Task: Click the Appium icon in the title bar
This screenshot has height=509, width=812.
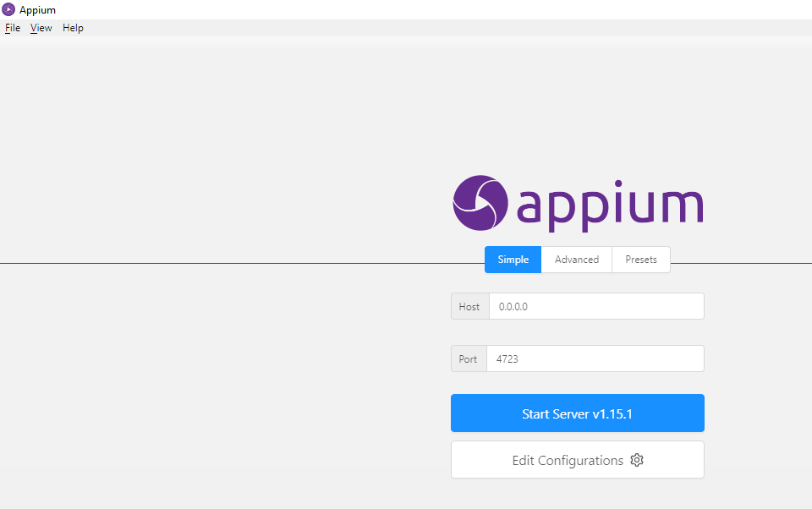Action: 8,9
